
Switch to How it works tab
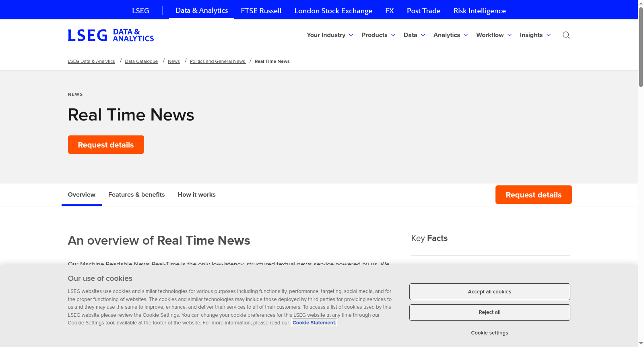pos(197,195)
